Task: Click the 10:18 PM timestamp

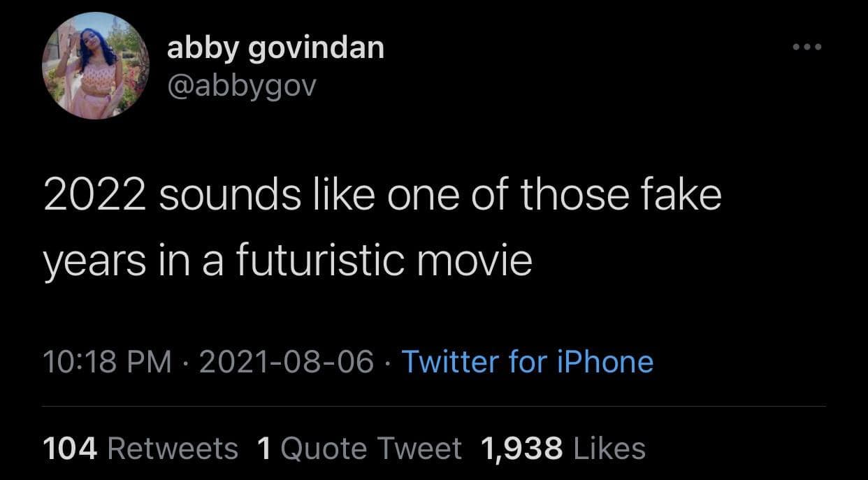Action: 108,362
